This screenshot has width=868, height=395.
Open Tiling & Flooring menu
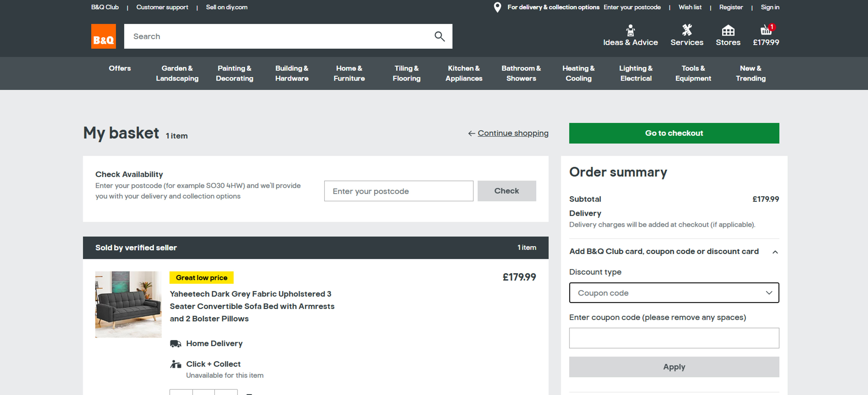coord(406,73)
